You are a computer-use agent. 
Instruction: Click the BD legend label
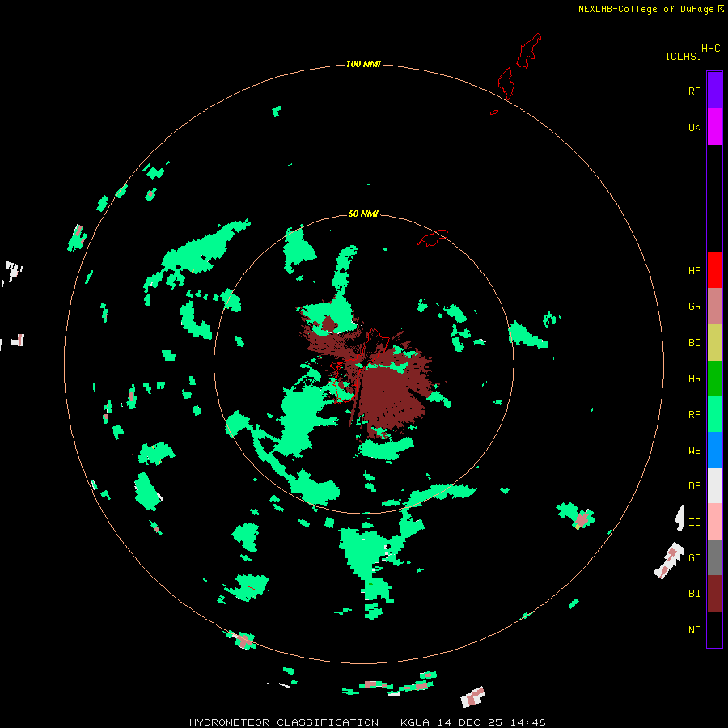coord(694,343)
